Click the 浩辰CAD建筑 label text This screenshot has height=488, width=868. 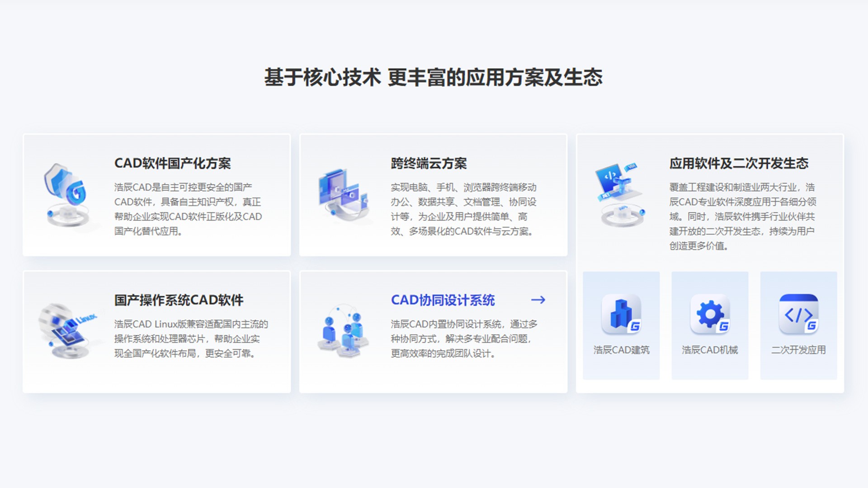[x=621, y=349]
